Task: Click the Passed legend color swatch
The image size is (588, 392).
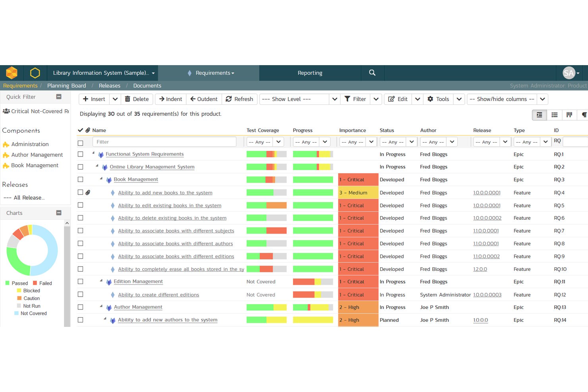Action: click(x=7, y=283)
